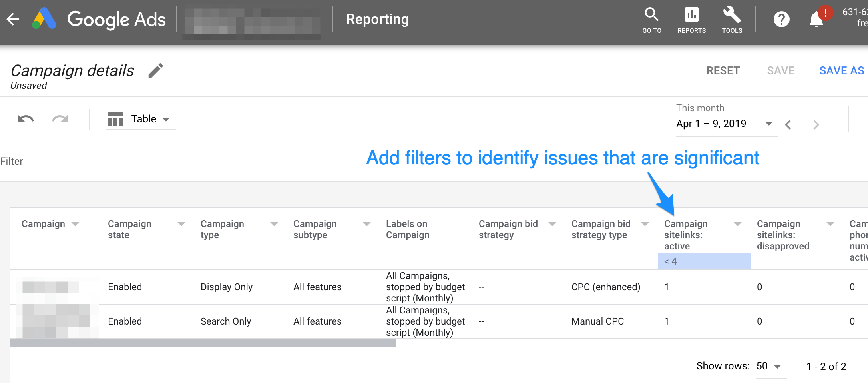The image size is (868, 383).
Task: Click 'All features' in the Search Only row
Action: [317, 321]
